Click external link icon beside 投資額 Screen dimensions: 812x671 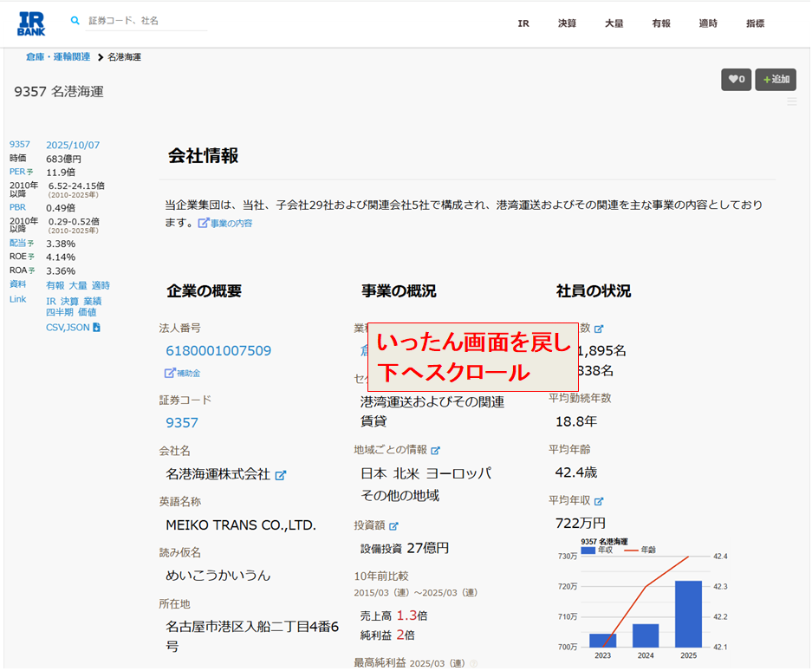coord(393,525)
